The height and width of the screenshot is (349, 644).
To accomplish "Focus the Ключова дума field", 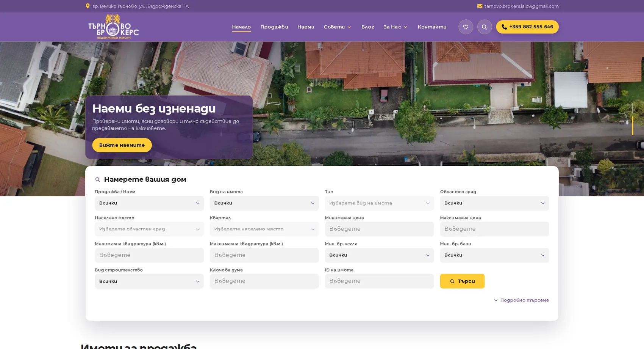I will [x=264, y=281].
